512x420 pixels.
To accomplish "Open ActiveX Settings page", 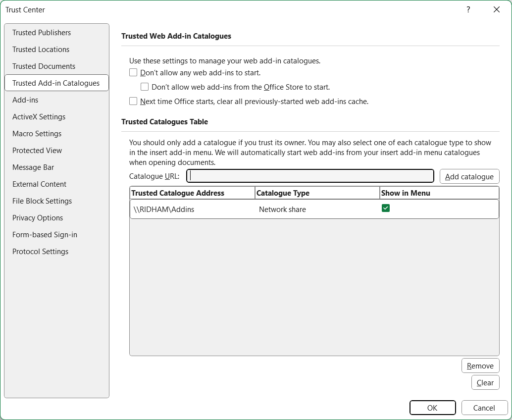I will click(x=39, y=117).
